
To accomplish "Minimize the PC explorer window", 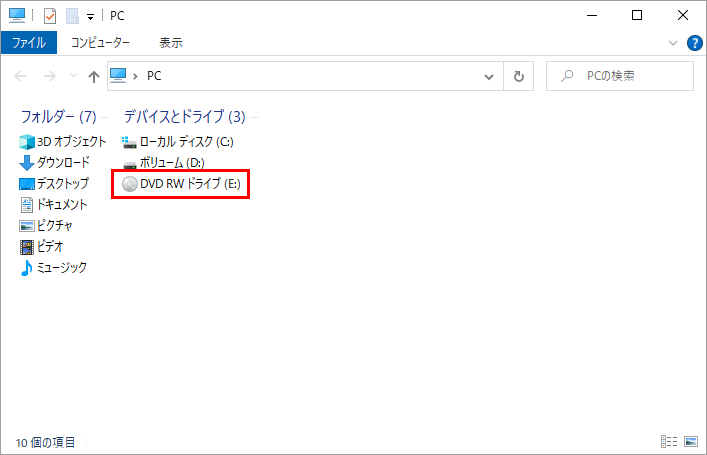I will pos(592,15).
